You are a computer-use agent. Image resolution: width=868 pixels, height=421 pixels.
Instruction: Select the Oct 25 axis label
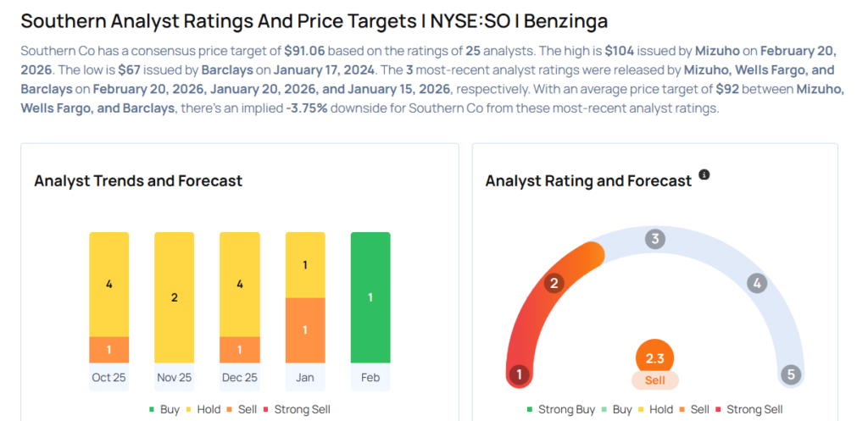[108, 378]
